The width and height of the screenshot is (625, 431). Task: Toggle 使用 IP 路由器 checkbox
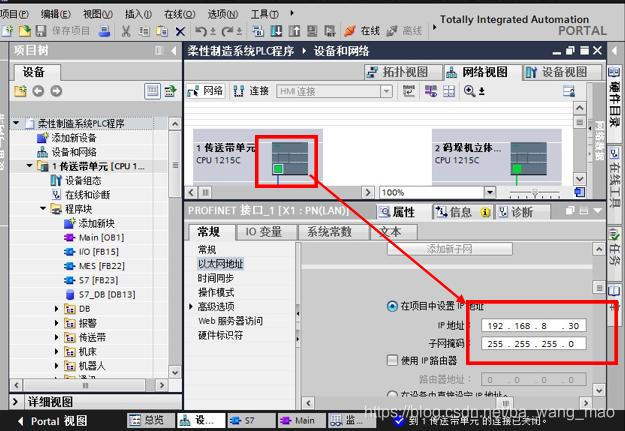click(392, 360)
